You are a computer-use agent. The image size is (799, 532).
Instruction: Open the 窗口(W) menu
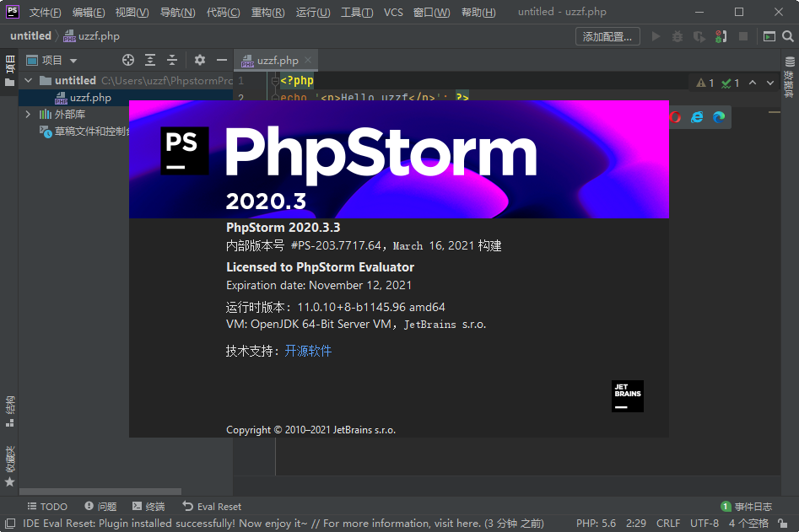(432, 12)
